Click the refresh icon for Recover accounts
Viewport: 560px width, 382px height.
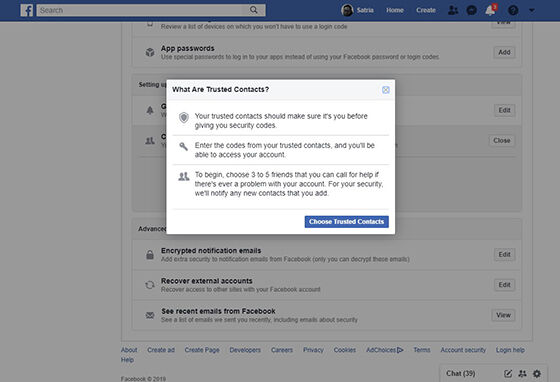[150, 285]
